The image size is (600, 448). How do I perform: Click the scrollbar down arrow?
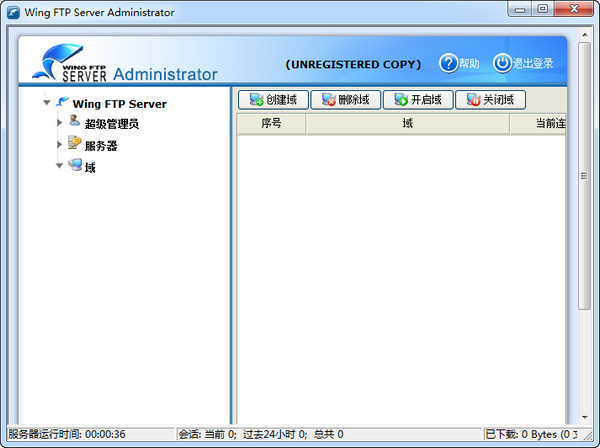tap(585, 417)
